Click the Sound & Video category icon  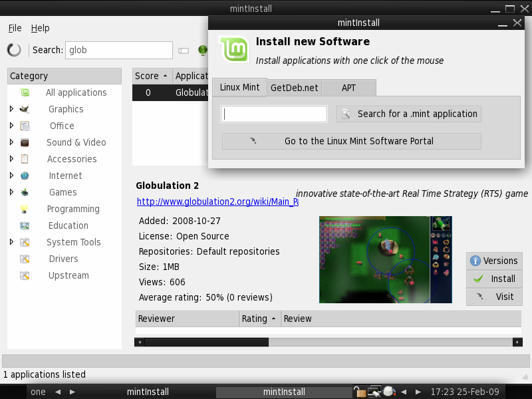25,142
